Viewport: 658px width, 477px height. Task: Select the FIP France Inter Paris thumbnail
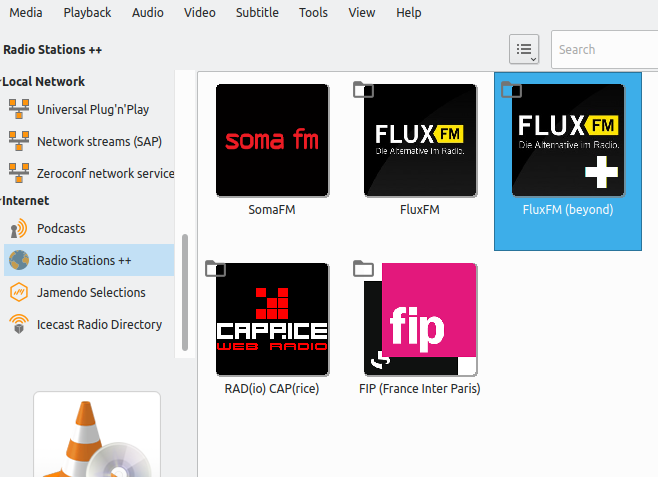pyautogui.click(x=420, y=319)
